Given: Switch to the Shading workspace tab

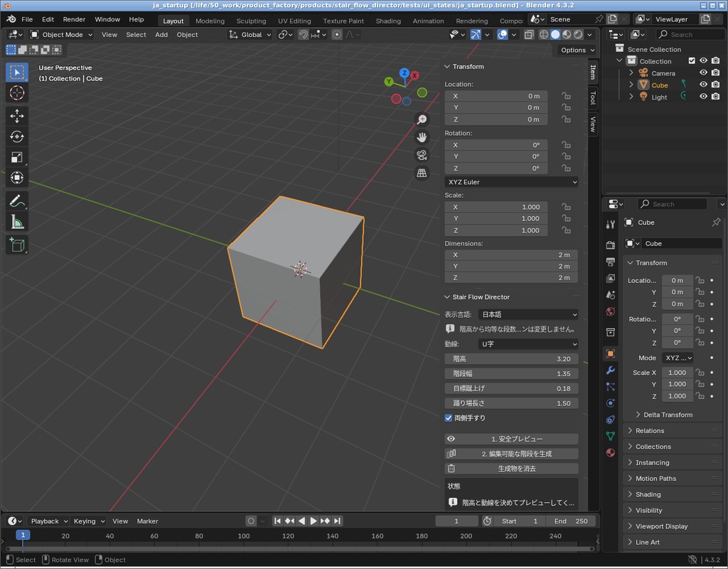Looking at the screenshot, I should click(388, 21).
